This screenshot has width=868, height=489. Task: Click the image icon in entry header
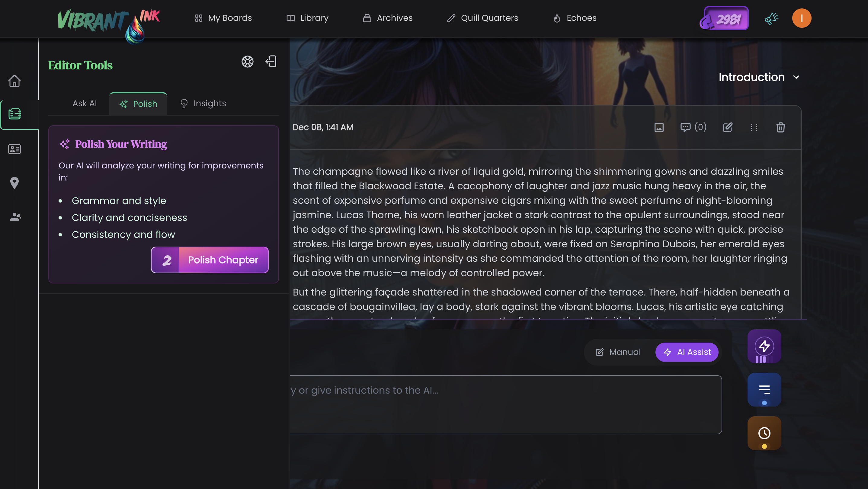coord(659,127)
